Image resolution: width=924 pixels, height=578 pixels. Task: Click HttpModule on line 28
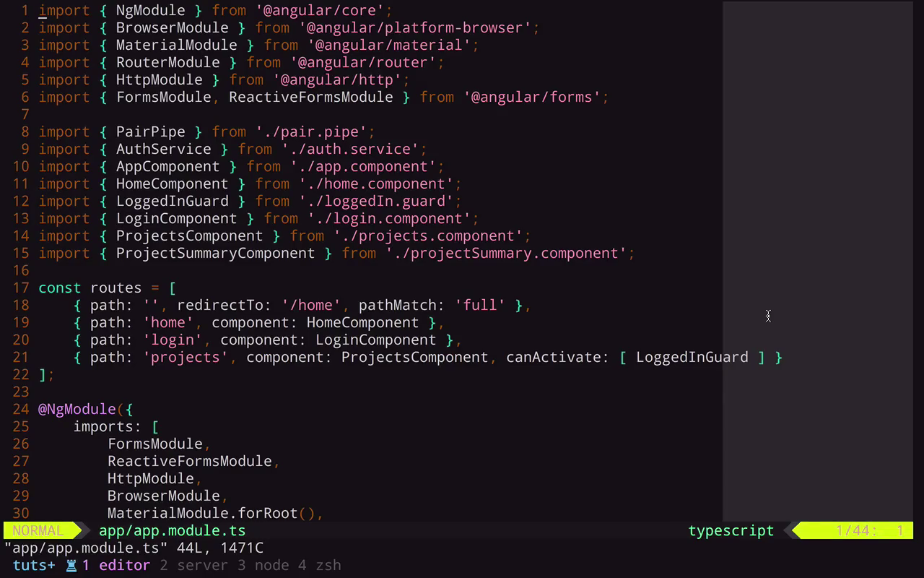tap(151, 478)
